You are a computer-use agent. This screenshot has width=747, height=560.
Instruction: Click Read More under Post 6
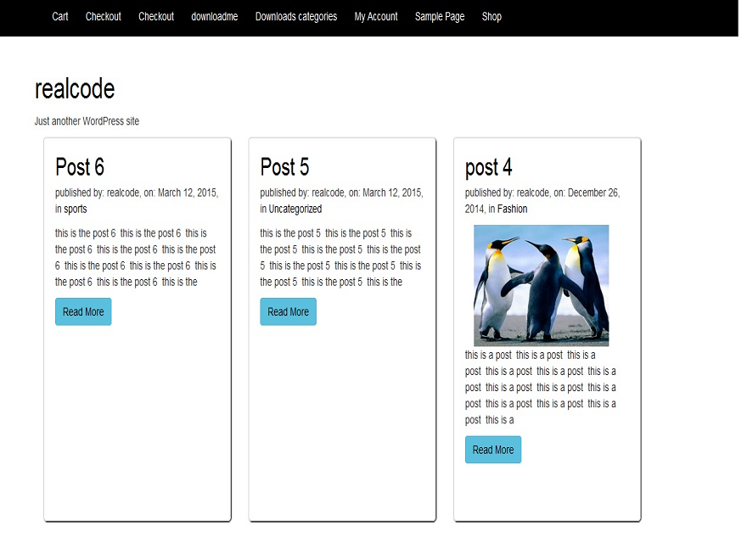click(x=82, y=311)
